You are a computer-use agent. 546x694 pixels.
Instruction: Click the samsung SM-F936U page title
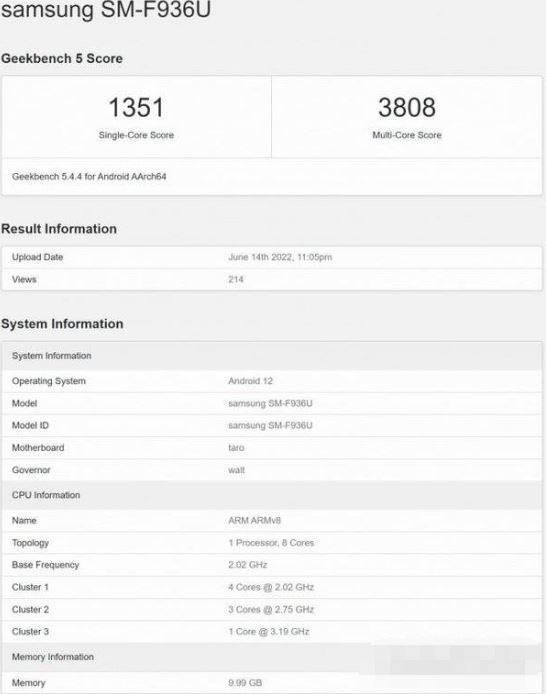pos(106,9)
